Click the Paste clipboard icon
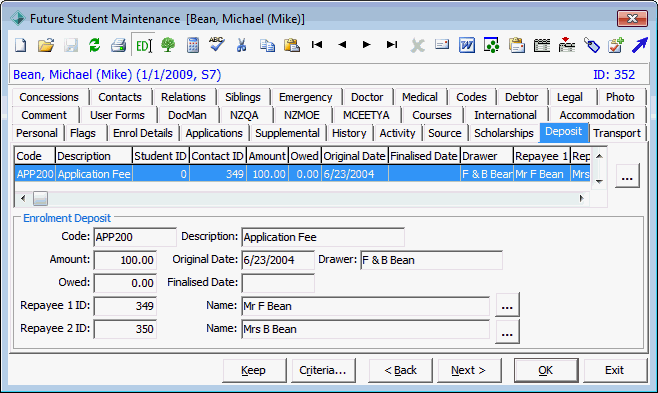Image resolution: width=658 pixels, height=393 pixels. [292, 45]
